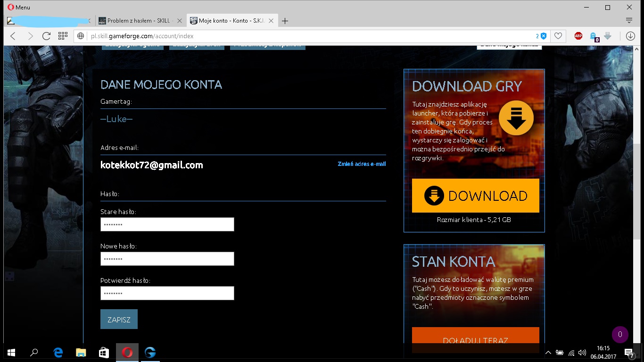
Task: Save changes with the ZAPISZ button
Action: (119, 319)
